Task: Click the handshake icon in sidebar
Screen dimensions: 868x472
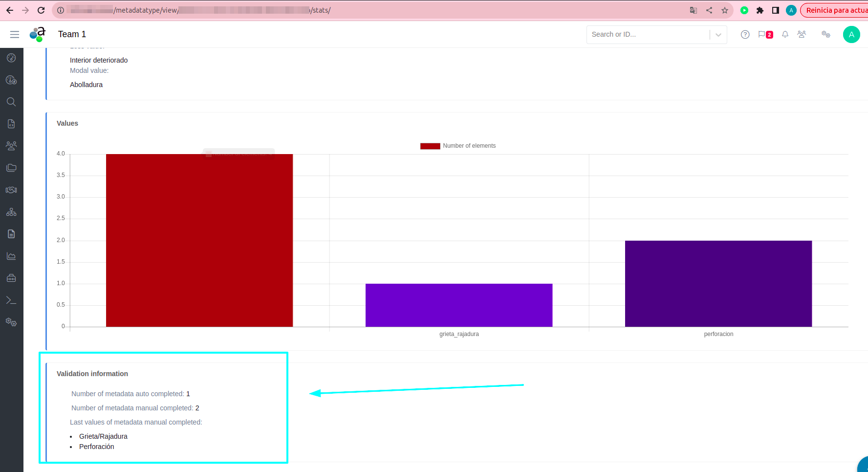Action: (x=11, y=190)
